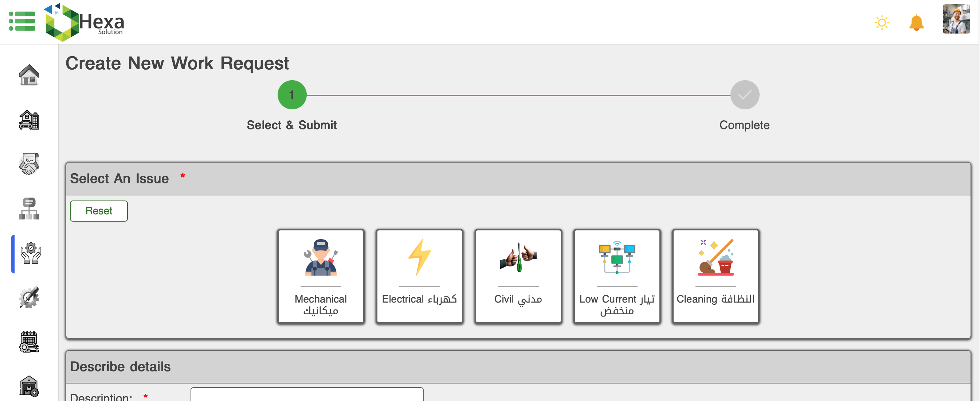Select the hands-with-gear work request sidebar icon
980x401 pixels.
(31, 254)
